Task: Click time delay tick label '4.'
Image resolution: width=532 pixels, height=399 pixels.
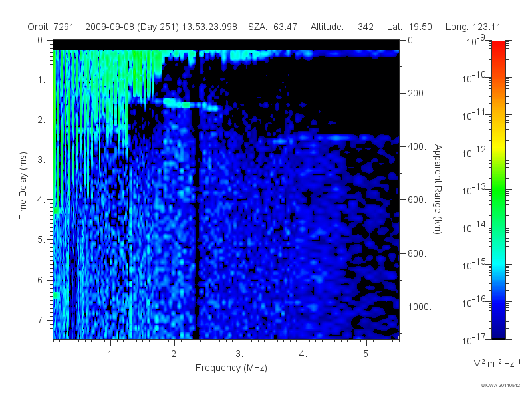Action: pos(41,200)
